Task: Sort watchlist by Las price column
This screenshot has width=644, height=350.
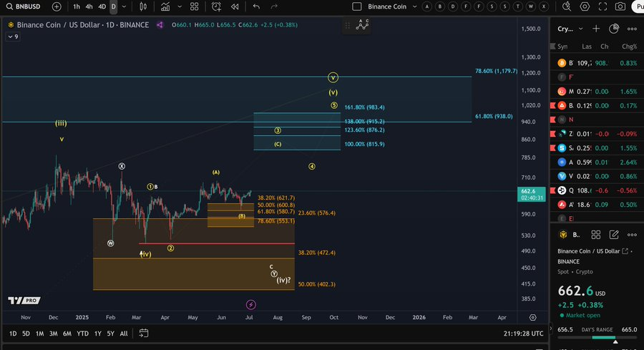Action: coord(587,47)
